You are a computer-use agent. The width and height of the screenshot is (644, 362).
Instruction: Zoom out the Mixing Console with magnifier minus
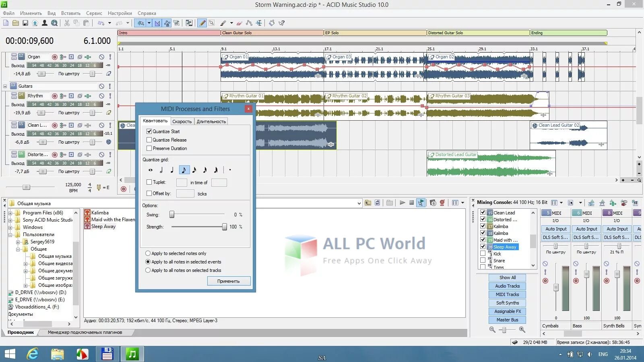point(492,329)
